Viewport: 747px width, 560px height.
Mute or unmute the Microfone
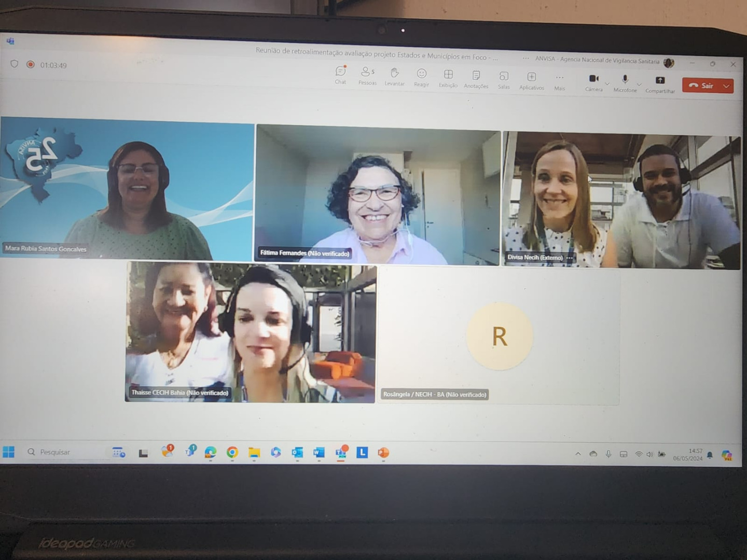coord(625,83)
